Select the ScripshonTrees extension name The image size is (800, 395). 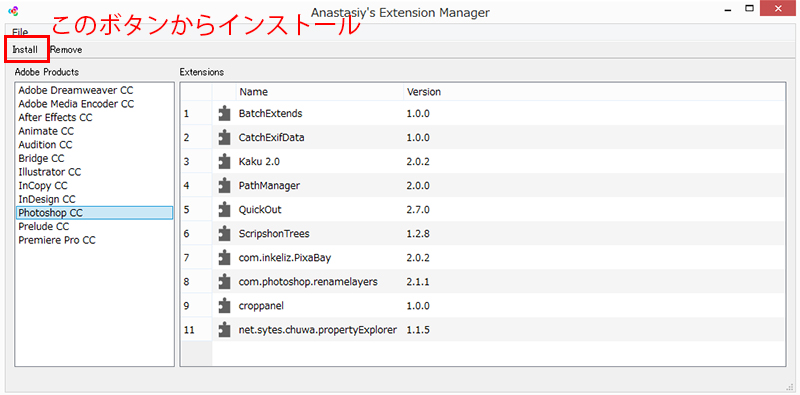tap(274, 234)
